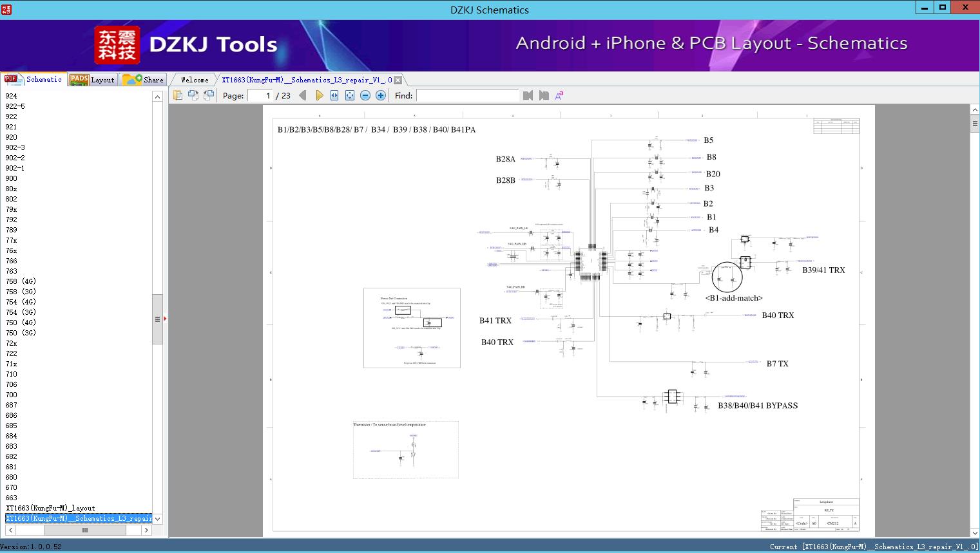Click the B39/41 TRX label on schematic
Viewport: 980px width, 553px height.
823,270
